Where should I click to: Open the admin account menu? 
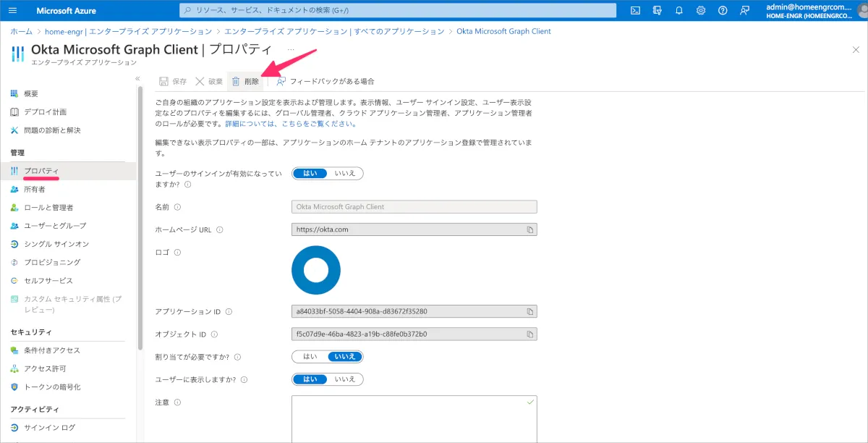tap(816, 10)
